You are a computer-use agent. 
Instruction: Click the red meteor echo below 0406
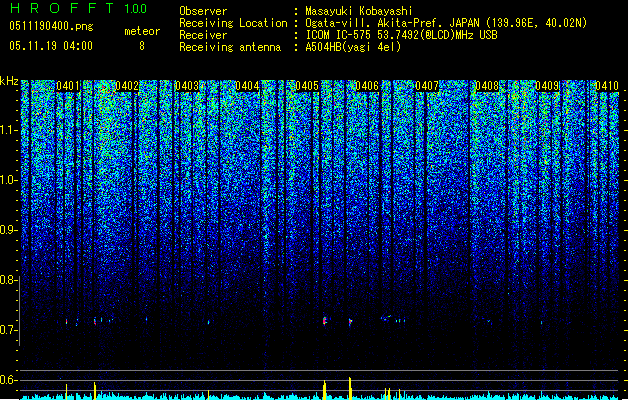pyautogui.click(x=350, y=322)
